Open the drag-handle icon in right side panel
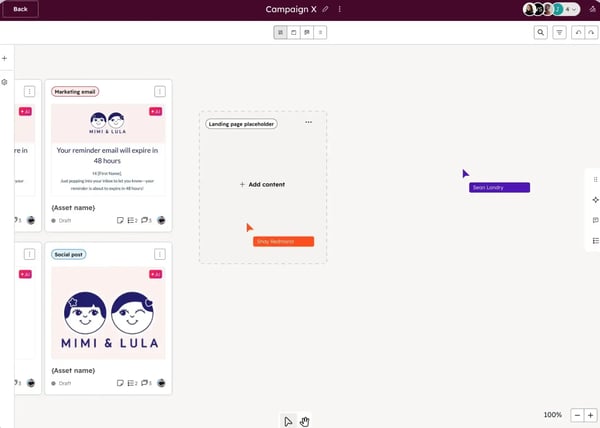This screenshot has height=428, width=600. tap(595, 179)
